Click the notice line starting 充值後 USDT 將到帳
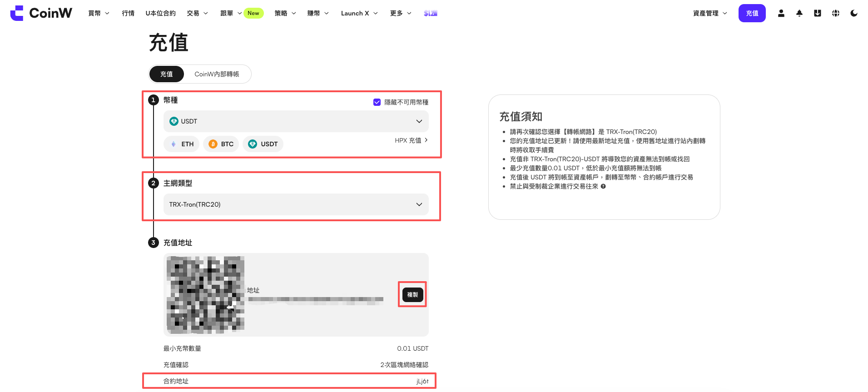Viewport: 868px width, 392px height. click(x=601, y=177)
